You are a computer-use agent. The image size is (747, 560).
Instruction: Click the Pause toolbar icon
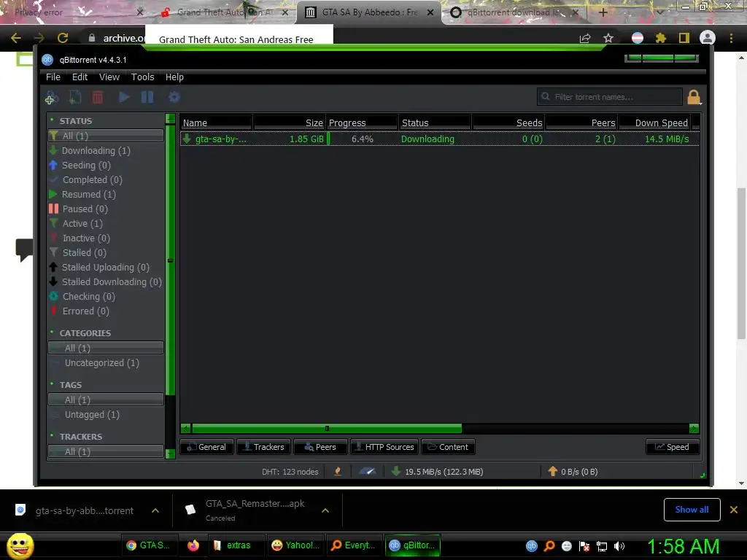(x=147, y=97)
